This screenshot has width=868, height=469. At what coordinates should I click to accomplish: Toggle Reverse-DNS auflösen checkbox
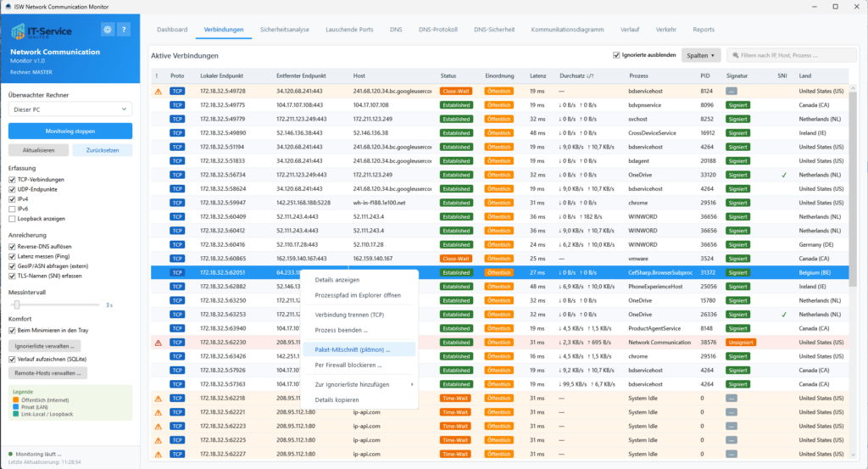[x=12, y=247]
